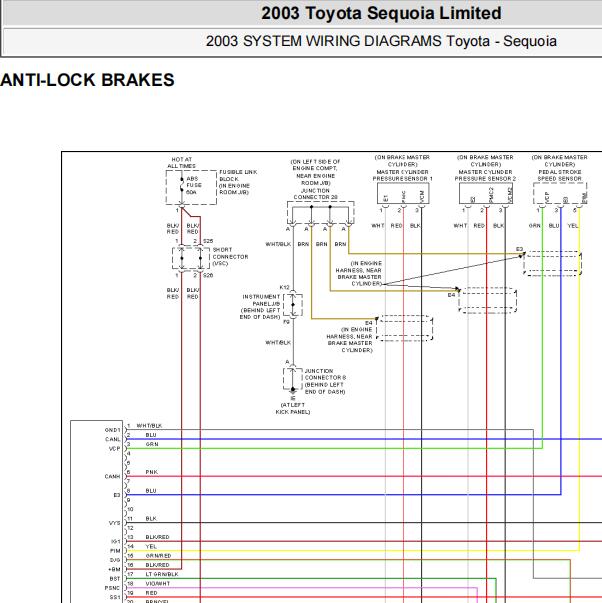602x603 pixels.
Task: Click the "JUNCTION CONNECTOR 8" label
Action: (x=325, y=374)
